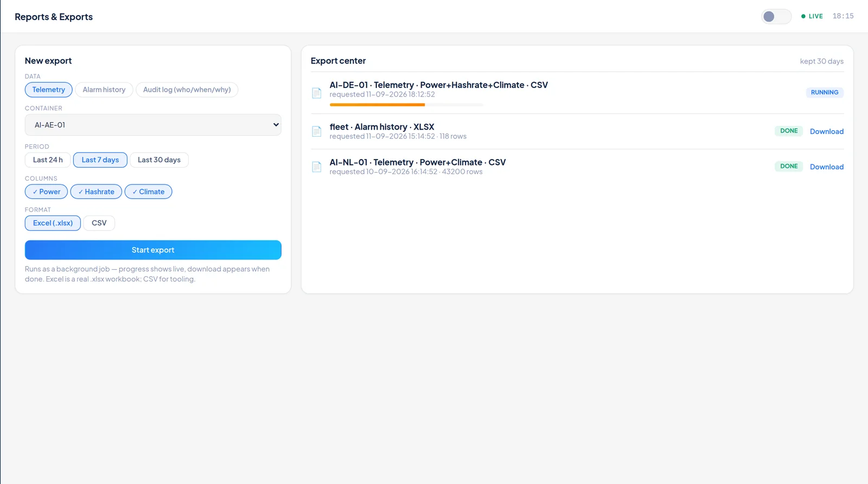Click the 'Runs as a background job' note

point(148,274)
